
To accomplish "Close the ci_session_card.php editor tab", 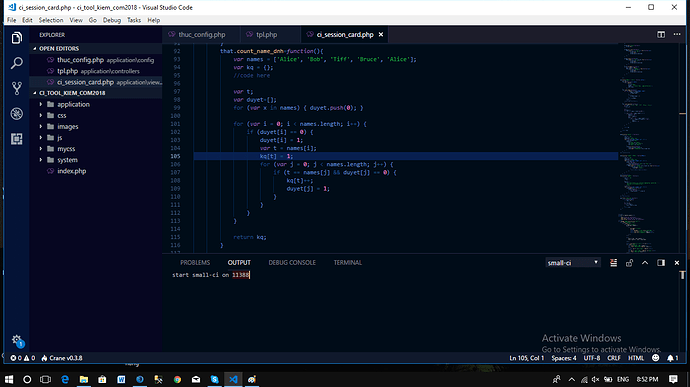I will click(x=381, y=34).
